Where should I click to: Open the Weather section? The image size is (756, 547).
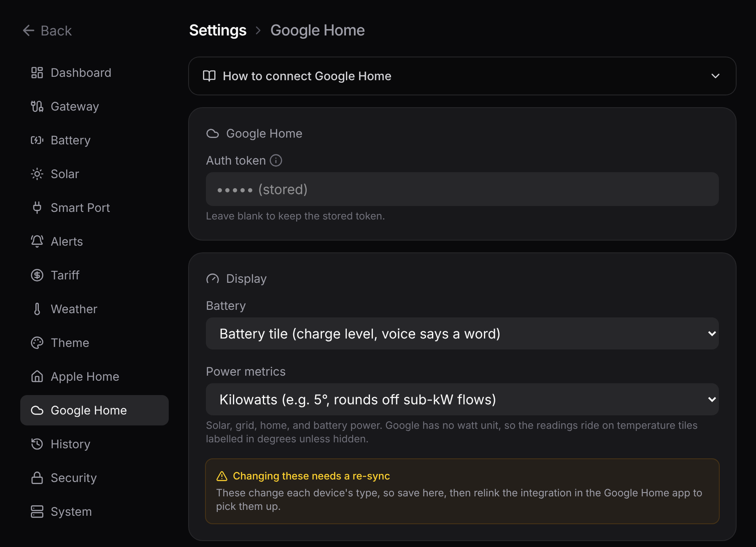pos(94,309)
